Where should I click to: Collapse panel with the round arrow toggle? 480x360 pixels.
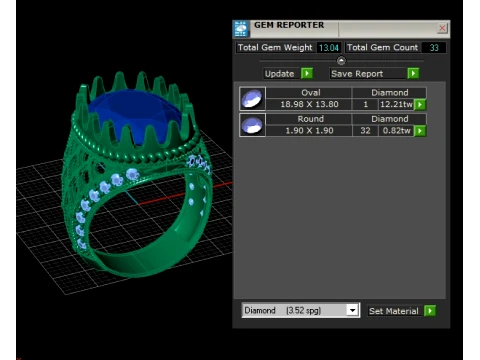(x=341, y=61)
